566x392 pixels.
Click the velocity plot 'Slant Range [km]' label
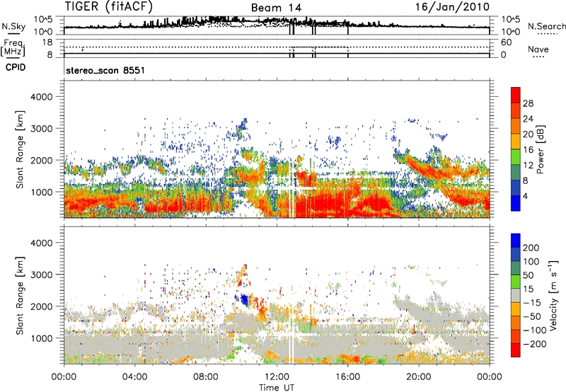point(20,296)
